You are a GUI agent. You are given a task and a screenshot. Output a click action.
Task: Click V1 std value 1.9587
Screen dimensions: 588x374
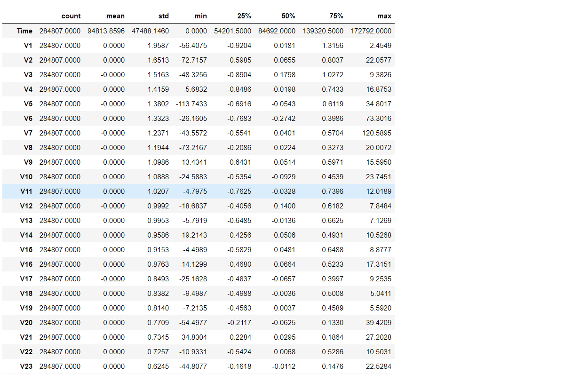159,46
